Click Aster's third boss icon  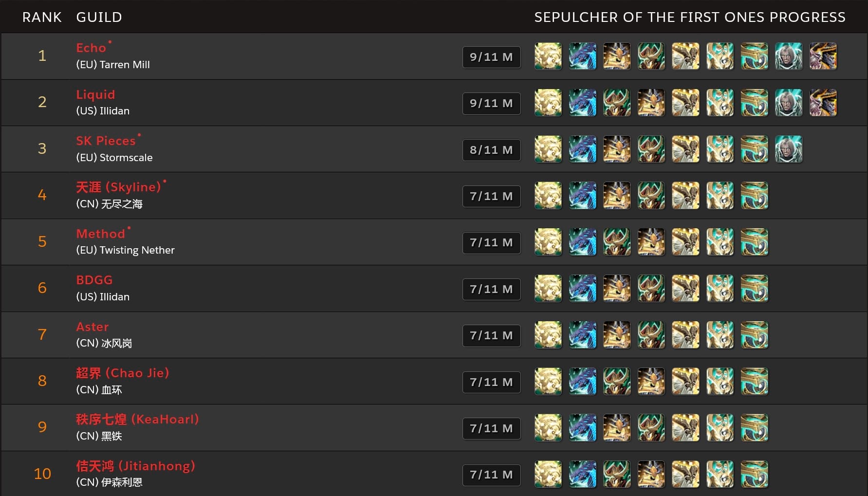617,335
